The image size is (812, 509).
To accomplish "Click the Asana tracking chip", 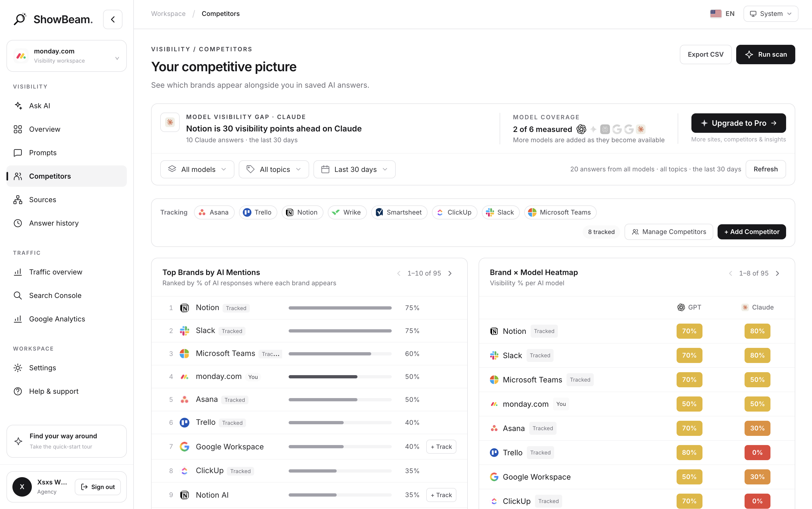I will 214,212.
